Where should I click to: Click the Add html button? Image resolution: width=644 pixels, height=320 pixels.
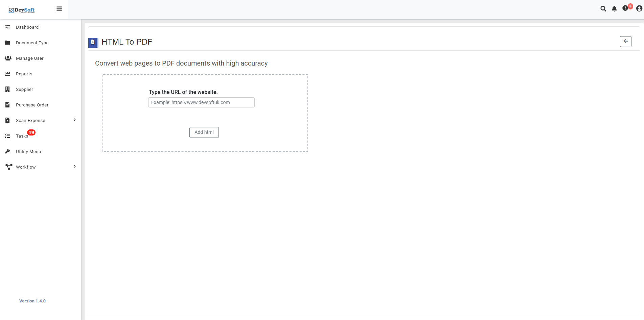(x=204, y=132)
